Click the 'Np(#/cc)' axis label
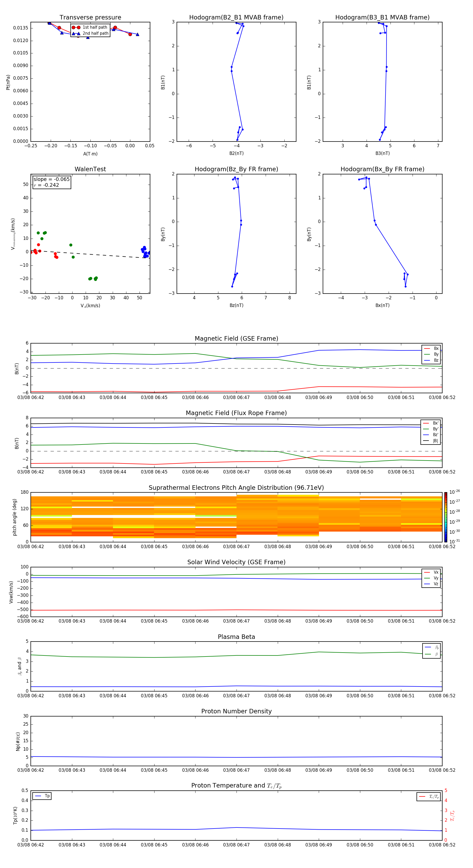Screen dimensions: 473x868 point(18,741)
